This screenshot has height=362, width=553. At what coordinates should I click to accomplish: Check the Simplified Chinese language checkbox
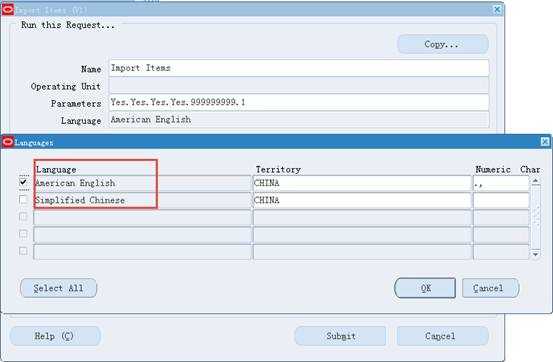pos(23,200)
